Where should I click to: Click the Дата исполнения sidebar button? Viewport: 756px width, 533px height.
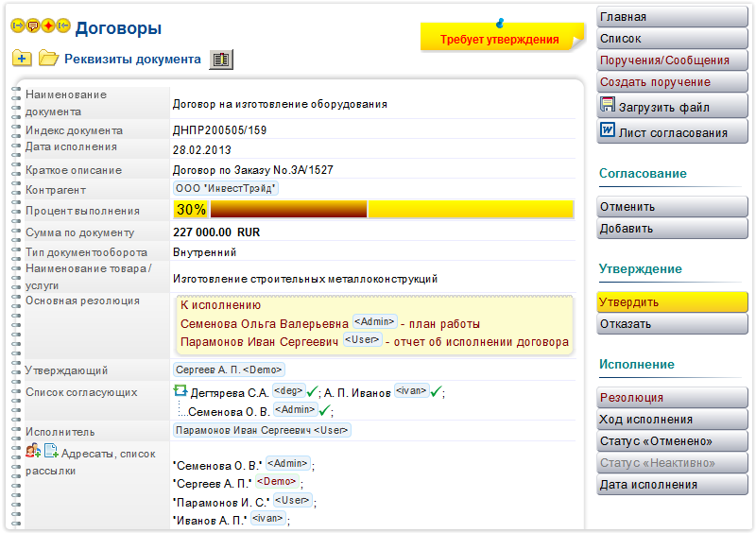click(x=672, y=485)
